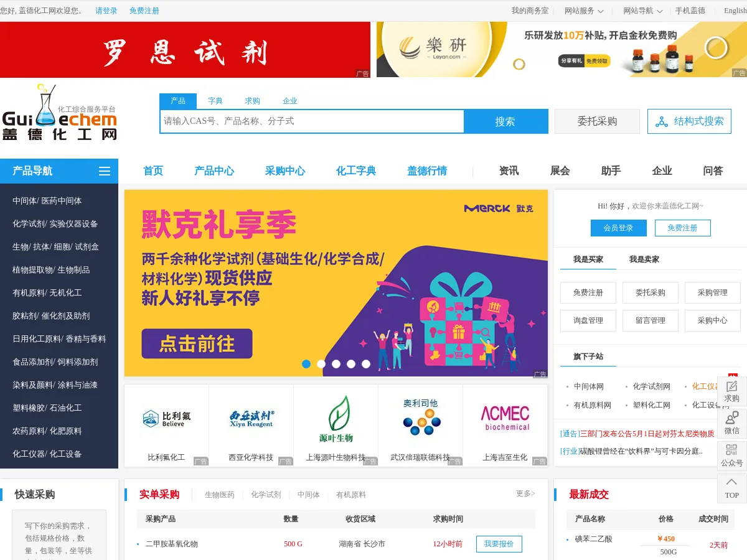The width and height of the screenshot is (747, 560).
Task: Switch to the 字典 search tab
Action: [x=215, y=101]
